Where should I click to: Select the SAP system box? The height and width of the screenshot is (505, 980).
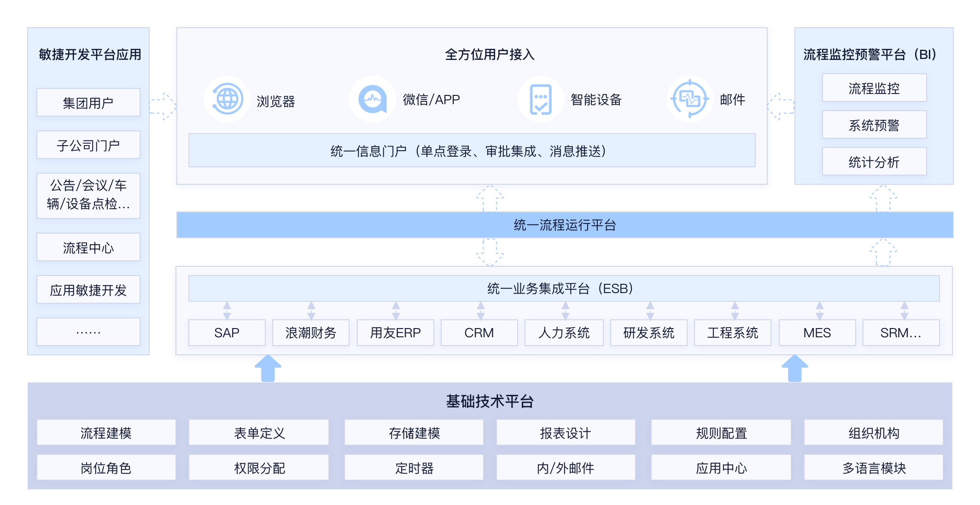227,333
